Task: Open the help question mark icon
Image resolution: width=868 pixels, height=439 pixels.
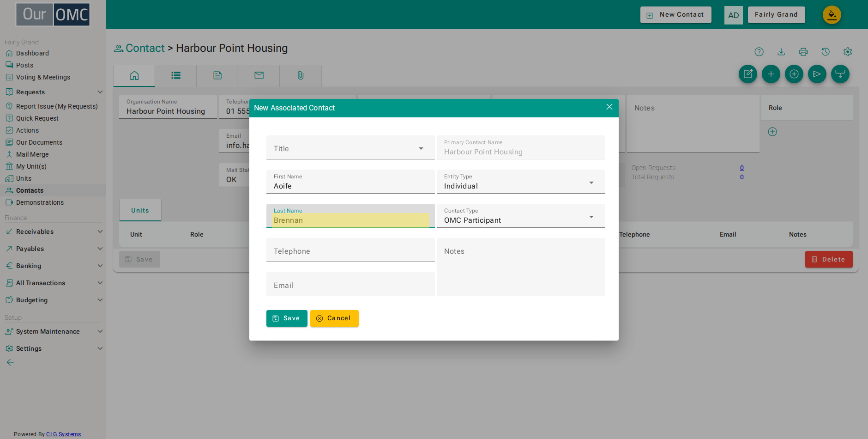Action: [759, 52]
